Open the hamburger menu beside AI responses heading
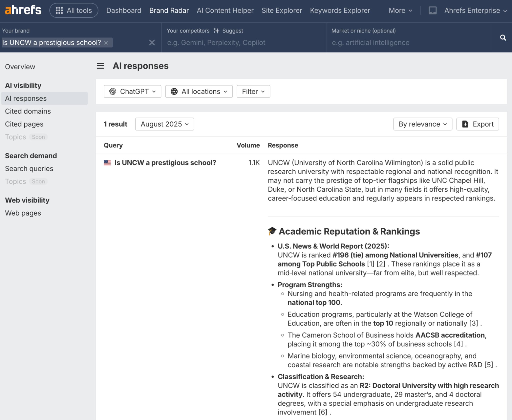The image size is (512, 420). pyautogui.click(x=100, y=66)
